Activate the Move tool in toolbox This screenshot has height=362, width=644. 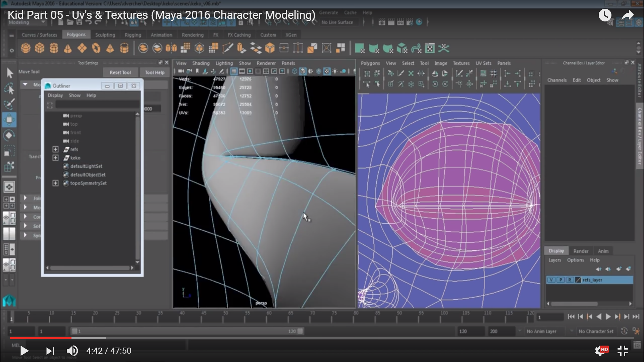[9, 120]
